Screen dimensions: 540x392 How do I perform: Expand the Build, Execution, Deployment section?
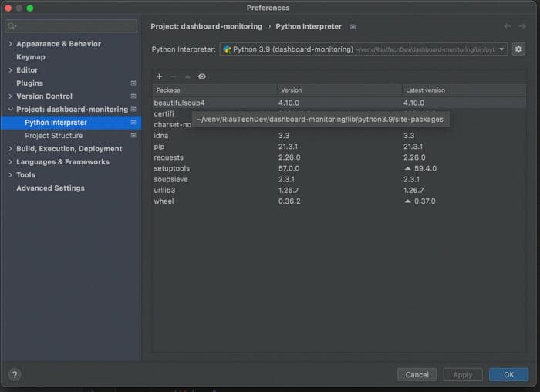(10, 149)
